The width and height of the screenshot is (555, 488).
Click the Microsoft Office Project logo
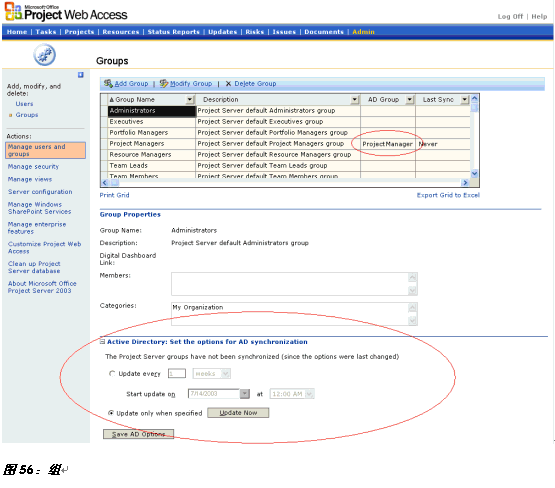pos(13,11)
